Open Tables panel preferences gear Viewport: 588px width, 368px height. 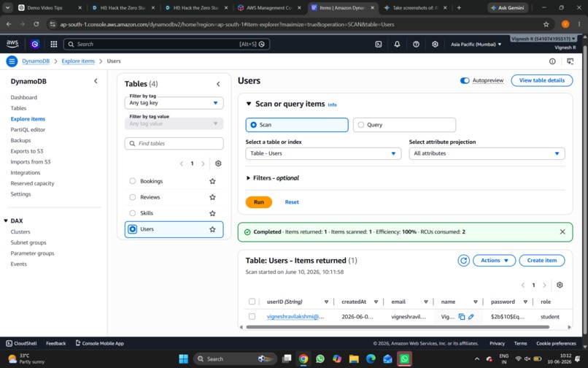(x=218, y=164)
